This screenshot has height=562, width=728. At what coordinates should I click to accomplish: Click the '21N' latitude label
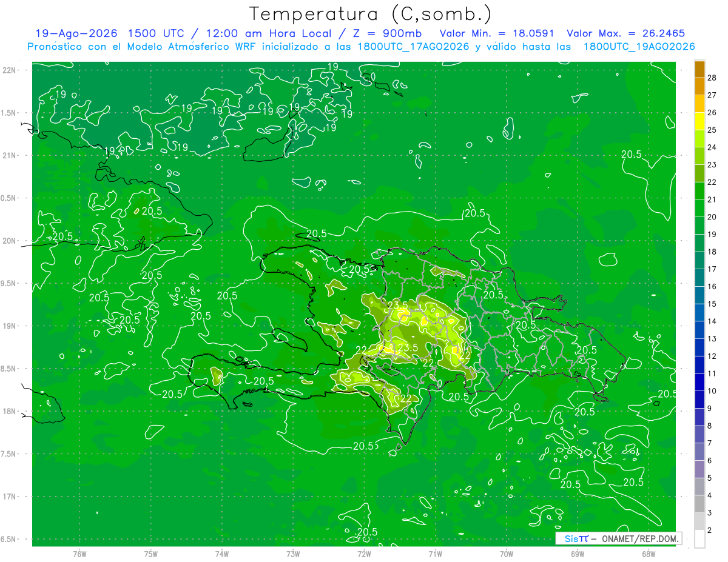click(10, 156)
